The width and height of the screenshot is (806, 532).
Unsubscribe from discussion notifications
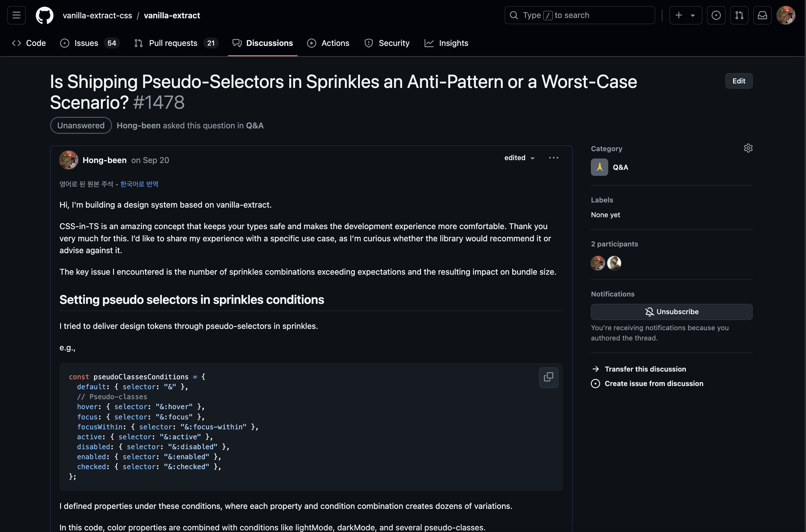[x=671, y=312]
